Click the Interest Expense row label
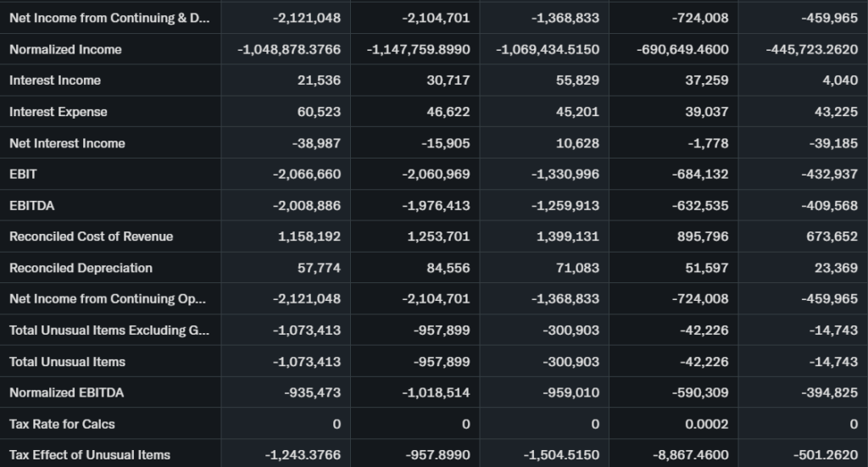 tap(58, 112)
